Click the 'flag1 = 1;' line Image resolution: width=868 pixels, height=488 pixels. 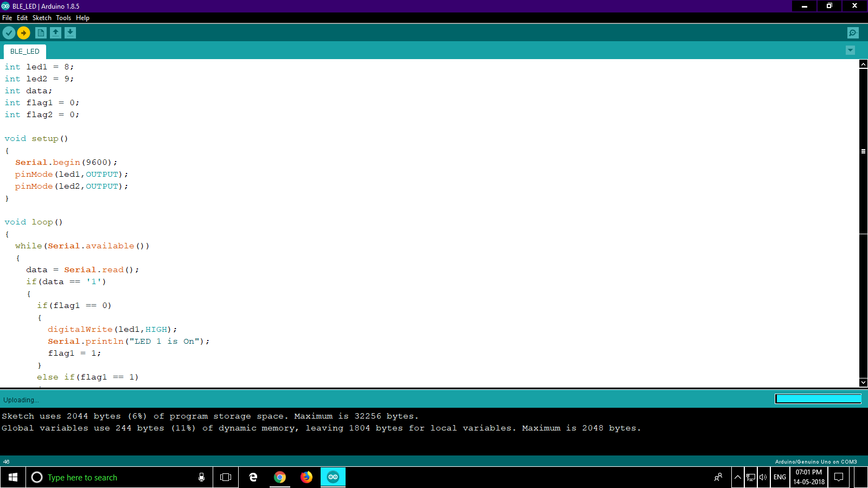(74, 353)
